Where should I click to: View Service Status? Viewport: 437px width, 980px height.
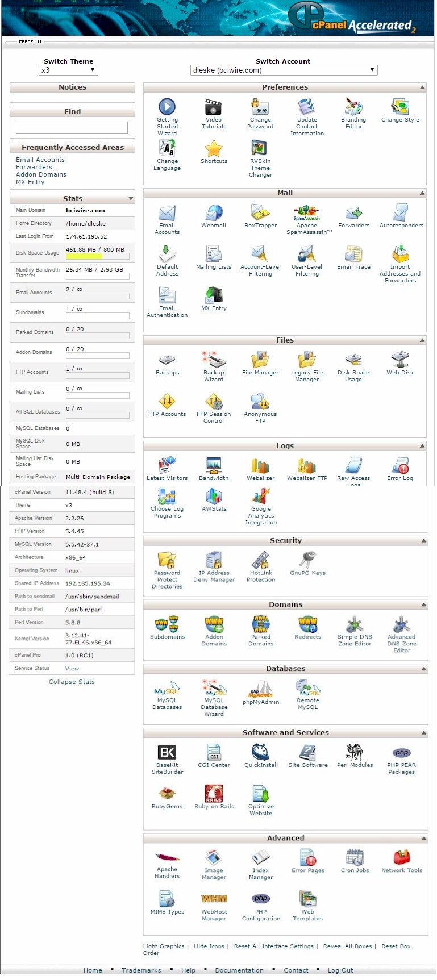[72, 669]
